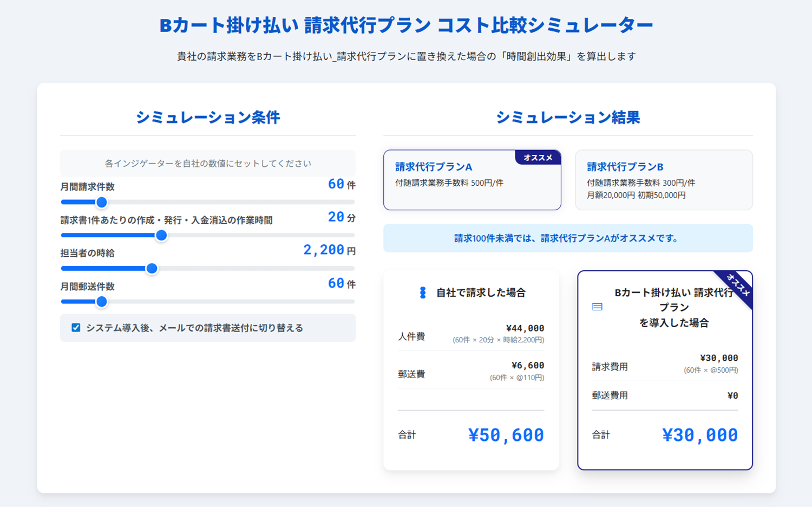The height and width of the screenshot is (507, 812).
Task: Click the 郵送費用 amount ¥0
Action: [732, 396]
